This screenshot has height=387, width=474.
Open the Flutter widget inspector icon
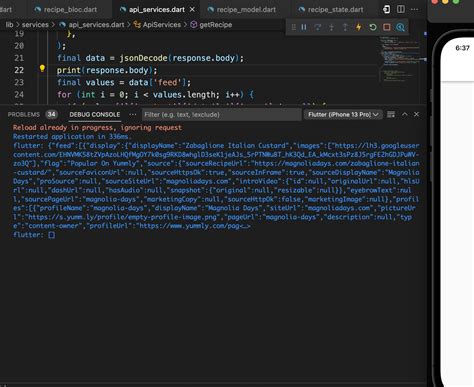click(400, 27)
